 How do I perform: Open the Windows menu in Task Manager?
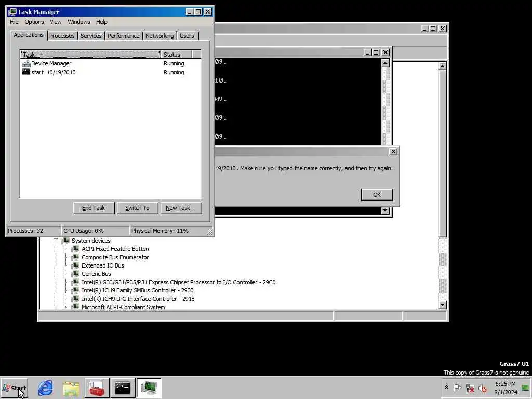tap(79, 22)
